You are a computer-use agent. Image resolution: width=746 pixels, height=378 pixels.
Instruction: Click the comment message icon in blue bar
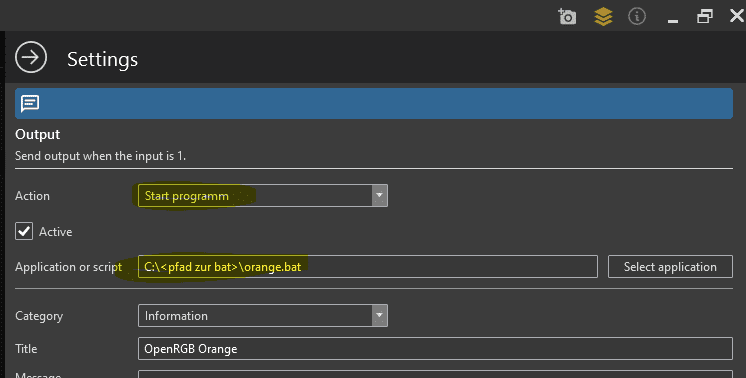[x=30, y=103]
